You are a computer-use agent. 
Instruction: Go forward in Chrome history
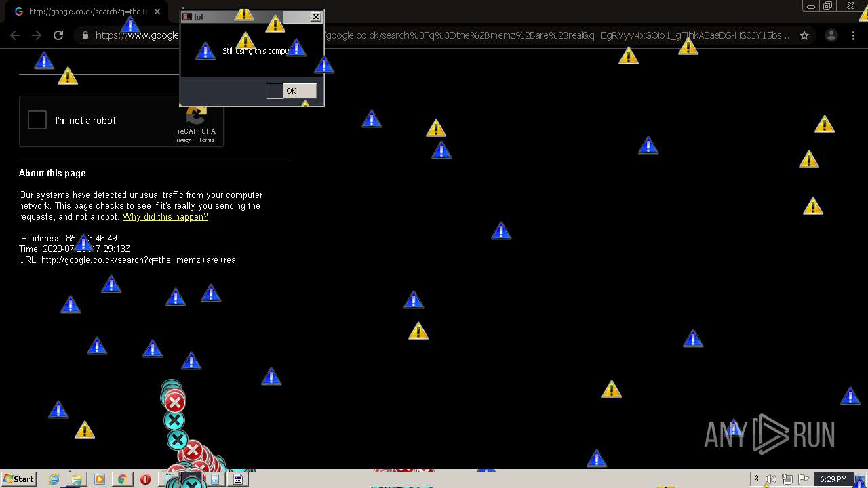(37, 35)
